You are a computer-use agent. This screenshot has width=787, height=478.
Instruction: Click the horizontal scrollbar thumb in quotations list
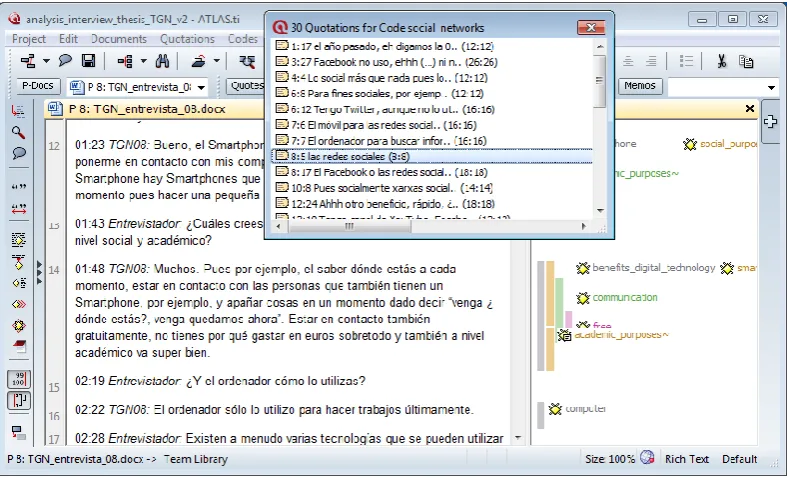[x=350, y=226]
